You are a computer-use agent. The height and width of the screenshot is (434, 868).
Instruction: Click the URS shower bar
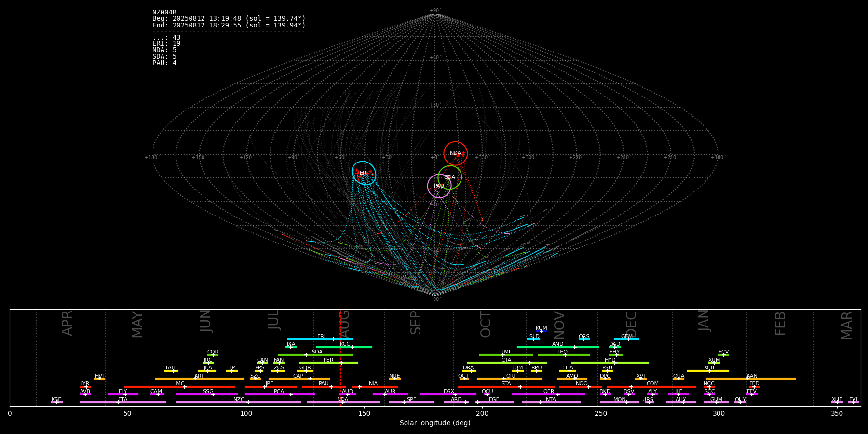(649, 402)
